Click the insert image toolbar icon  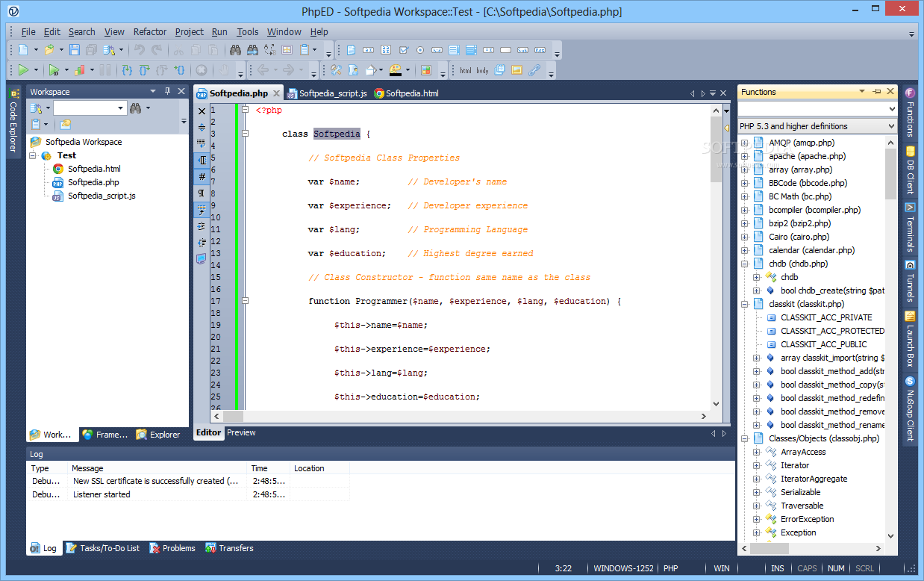pos(516,70)
